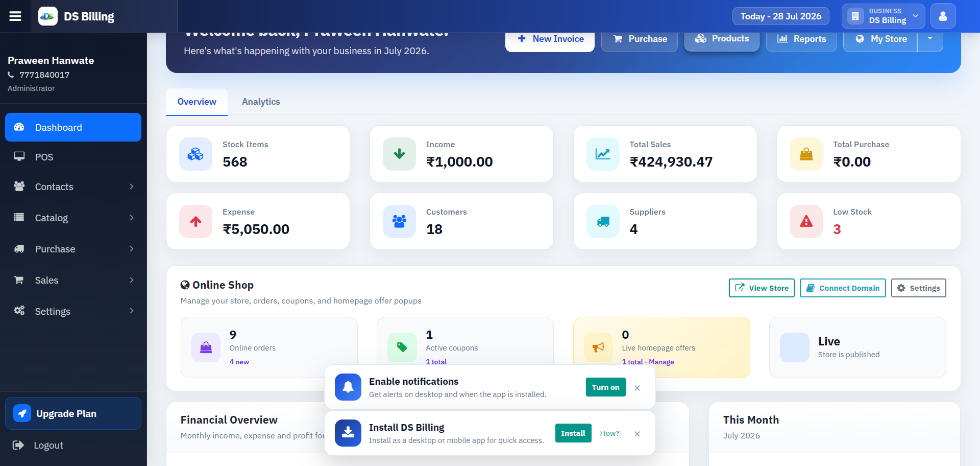Click the Dashboard palette icon in sidebar
This screenshot has height=466, width=980.
[19, 127]
